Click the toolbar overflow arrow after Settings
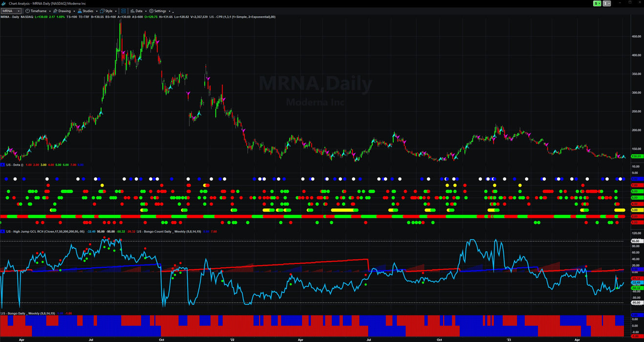Viewport: 644px width, 342px height. (172, 11)
